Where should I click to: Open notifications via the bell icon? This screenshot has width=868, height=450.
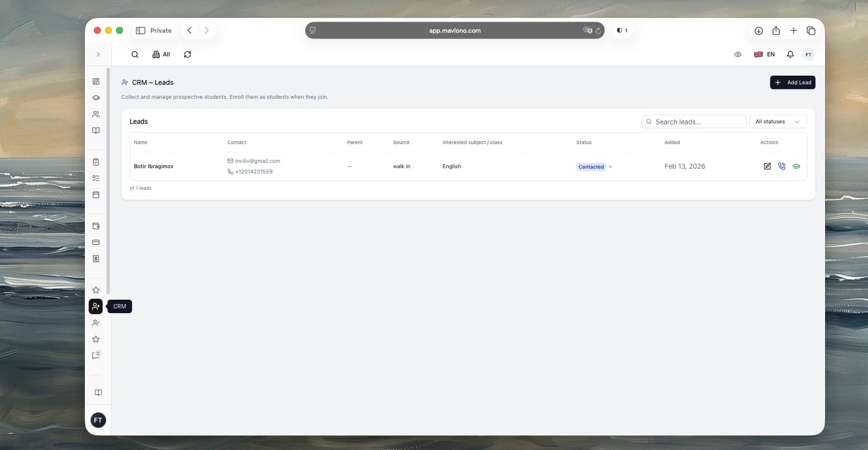(x=789, y=54)
